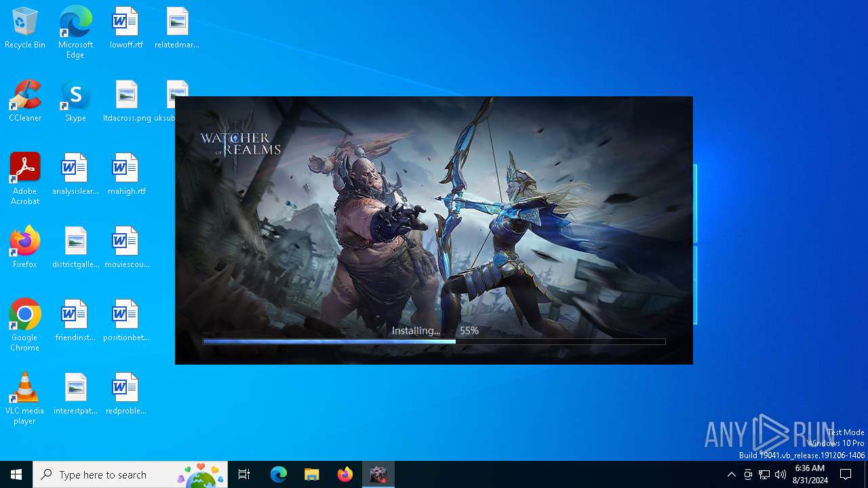Open the Adobe Acrobat desktop shortcut
The height and width of the screenshot is (488, 868).
25,179
